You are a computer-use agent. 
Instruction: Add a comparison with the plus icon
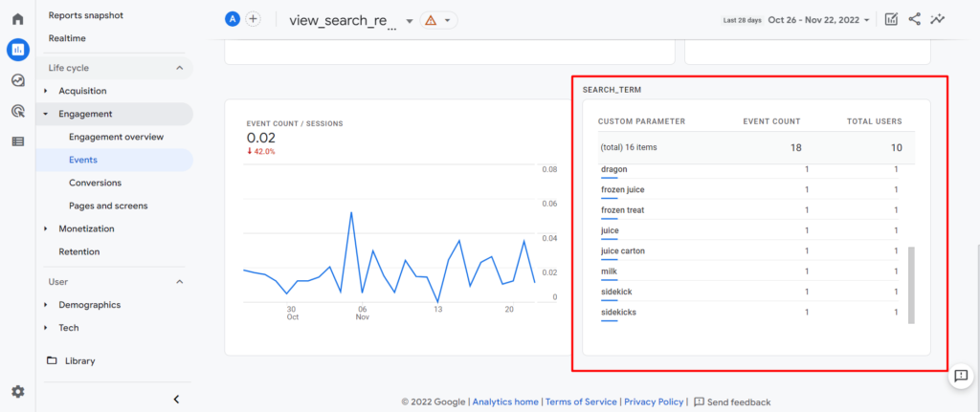coord(253,19)
